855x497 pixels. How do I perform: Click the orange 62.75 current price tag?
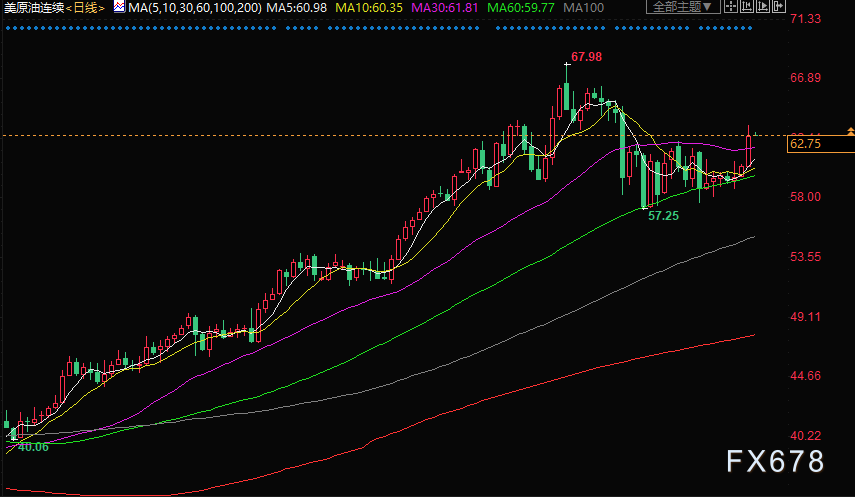[x=806, y=144]
